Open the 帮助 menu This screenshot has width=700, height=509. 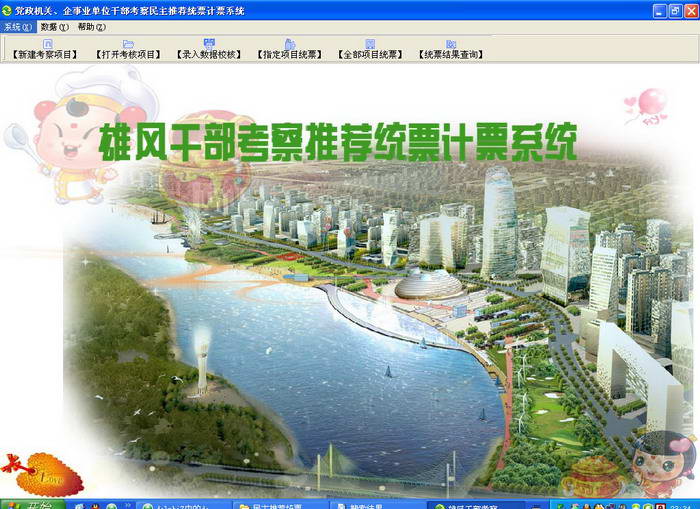pyautogui.click(x=92, y=27)
